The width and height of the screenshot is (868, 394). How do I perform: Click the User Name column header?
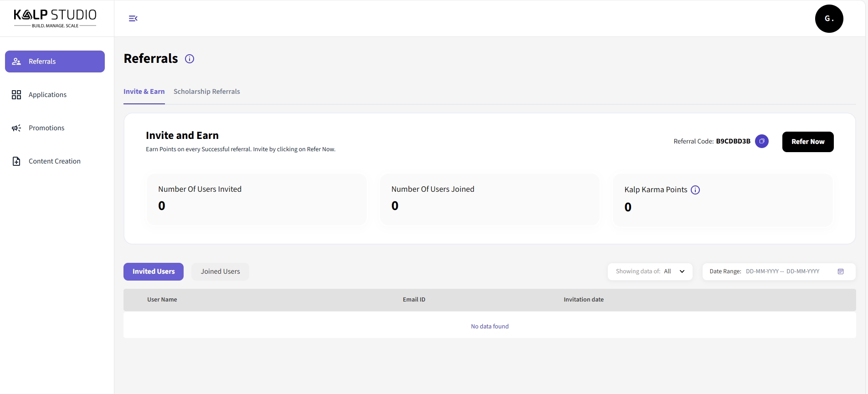tap(162, 300)
